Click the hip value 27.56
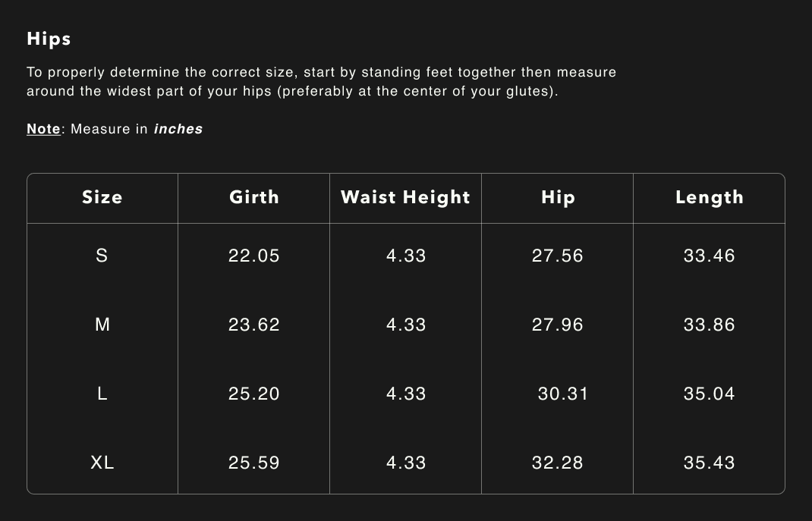This screenshot has height=521, width=812. [558, 256]
